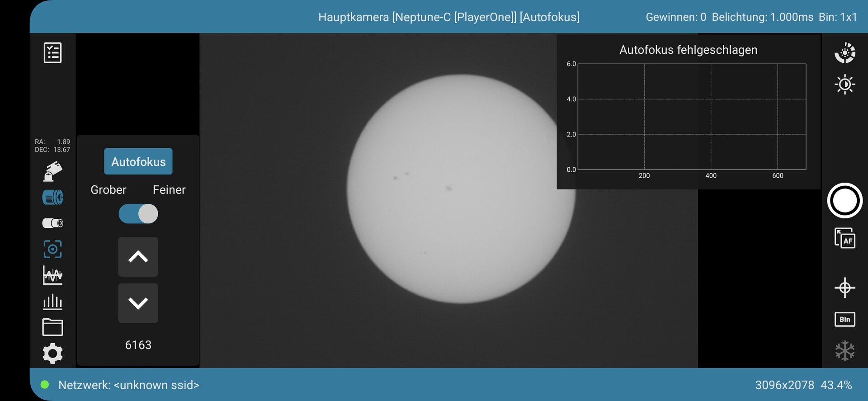Click the DEC 13.67 coordinate readout

[x=52, y=150]
